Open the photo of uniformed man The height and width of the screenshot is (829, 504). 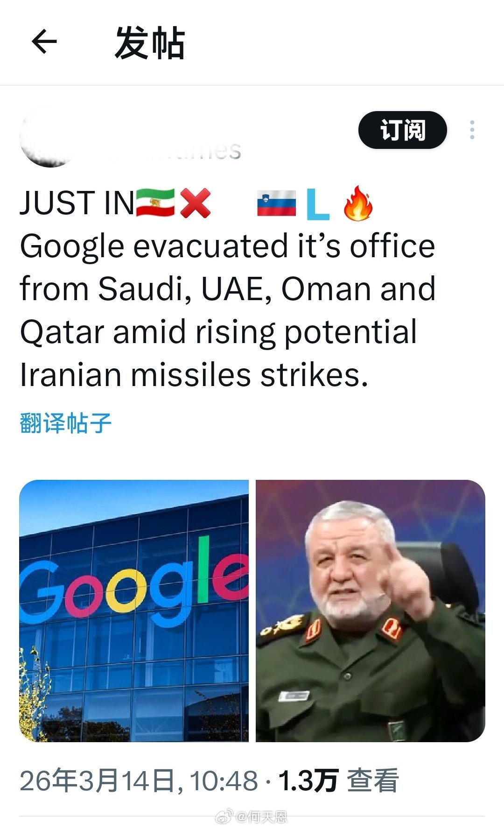click(x=370, y=611)
